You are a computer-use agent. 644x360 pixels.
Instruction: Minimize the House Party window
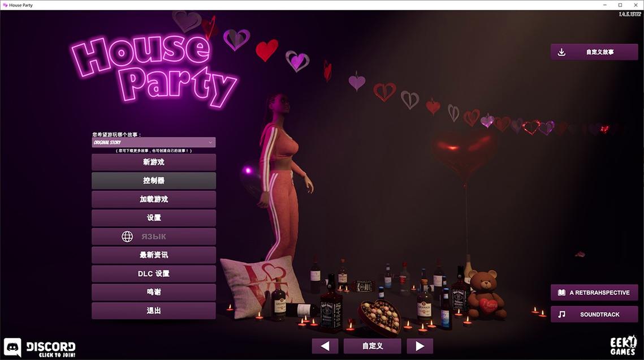pyautogui.click(x=604, y=5)
